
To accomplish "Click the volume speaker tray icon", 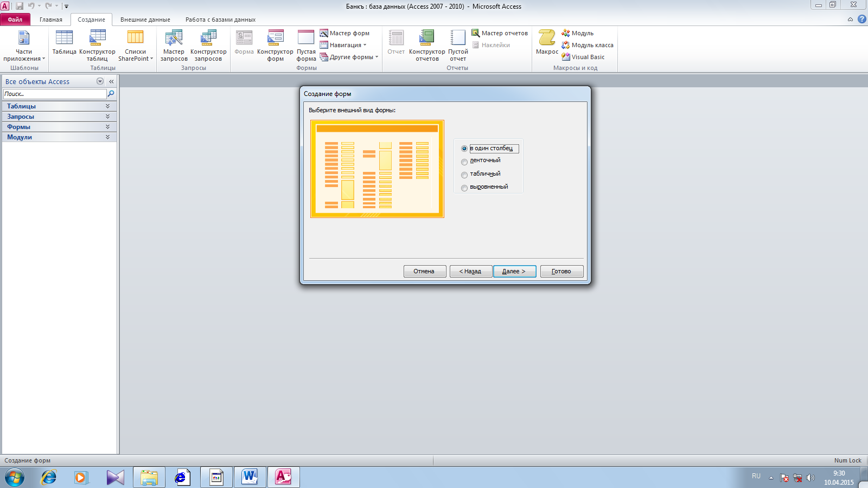I will click(810, 478).
